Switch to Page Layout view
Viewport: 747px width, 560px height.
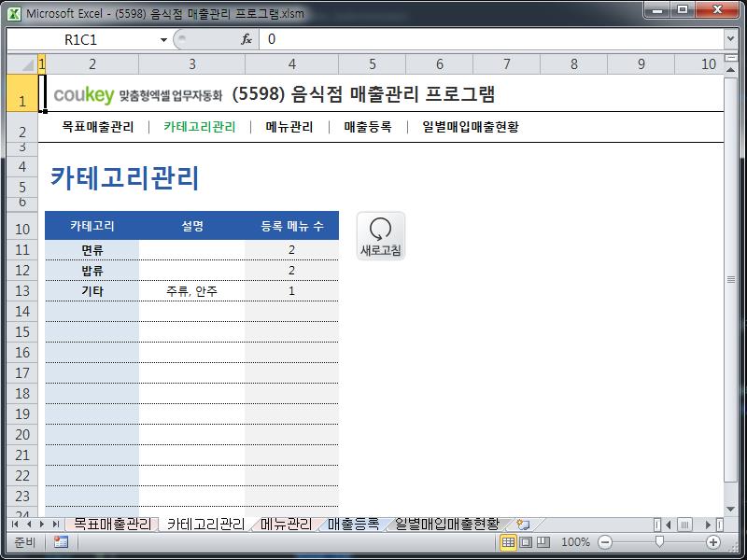pos(526,542)
